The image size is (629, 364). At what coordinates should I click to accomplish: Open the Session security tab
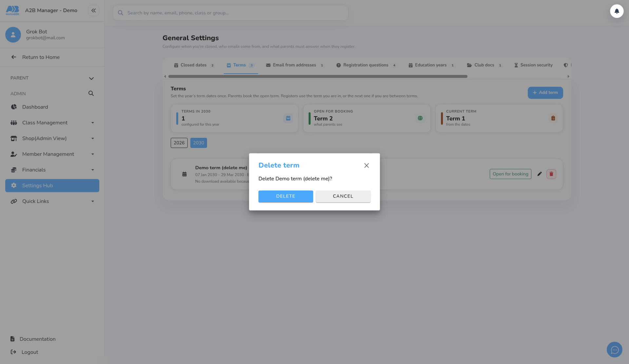click(x=533, y=65)
